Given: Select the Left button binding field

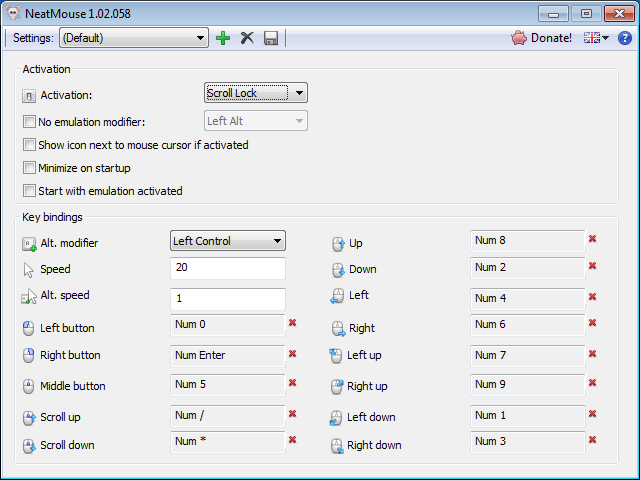Looking at the screenshot, I should (228, 325).
